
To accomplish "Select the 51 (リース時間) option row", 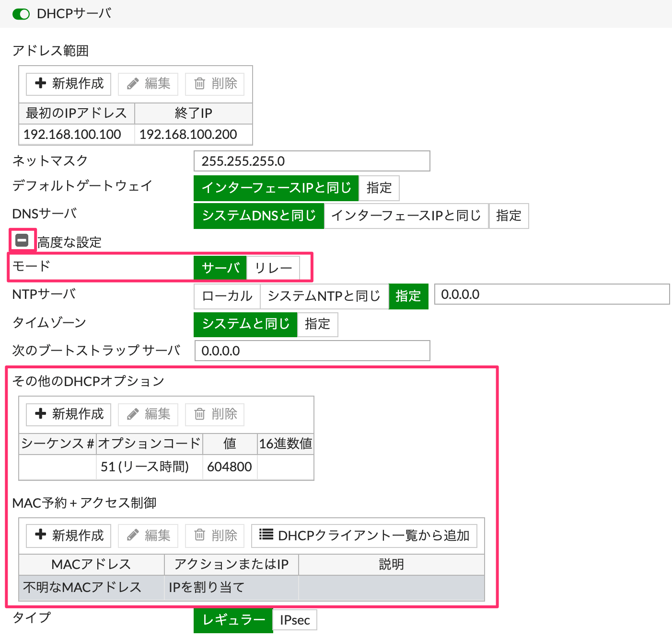I will click(145, 467).
